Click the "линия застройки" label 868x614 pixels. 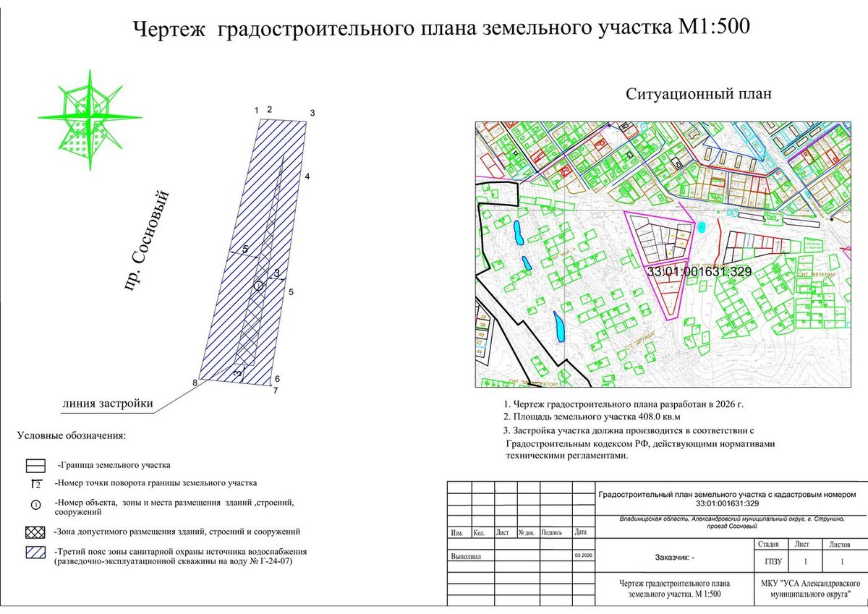click(x=107, y=404)
